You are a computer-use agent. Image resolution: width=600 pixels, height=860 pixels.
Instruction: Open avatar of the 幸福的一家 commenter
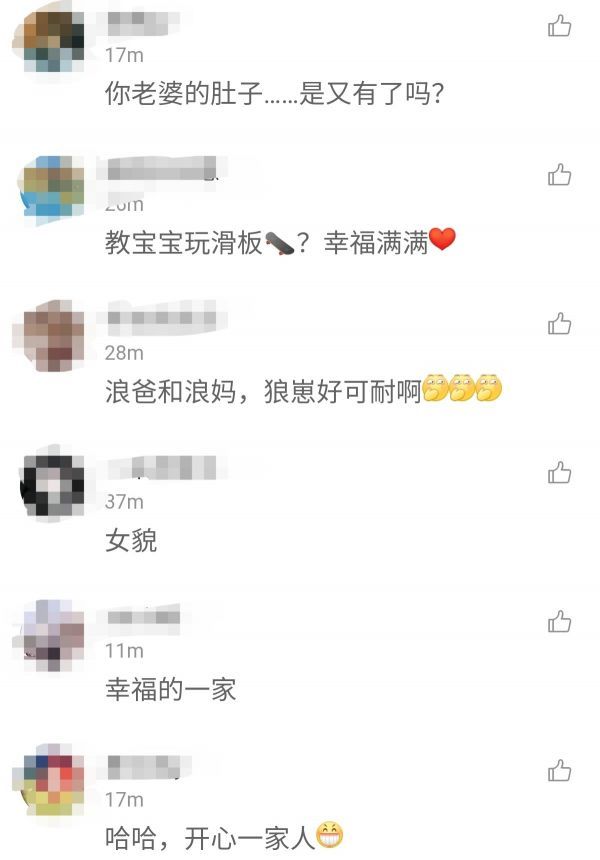(50, 635)
